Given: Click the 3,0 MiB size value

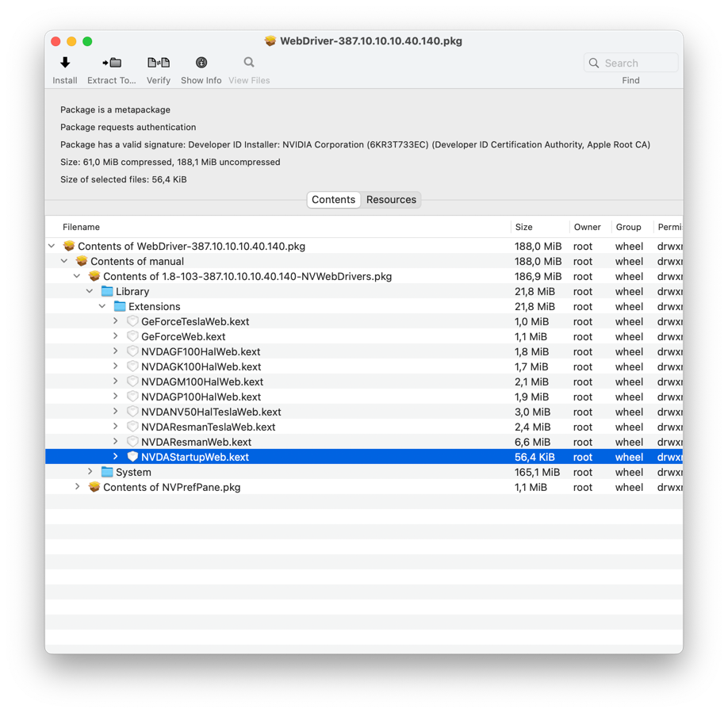Looking at the screenshot, I should point(532,412).
